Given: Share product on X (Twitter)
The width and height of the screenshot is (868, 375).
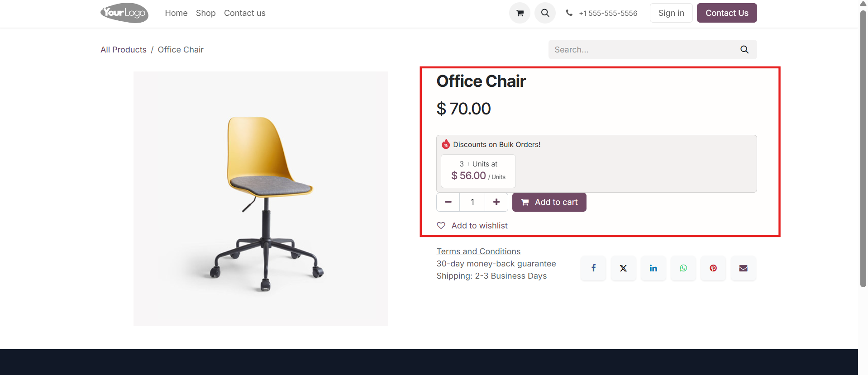Looking at the screenshot, I should [x=623, y=268].
